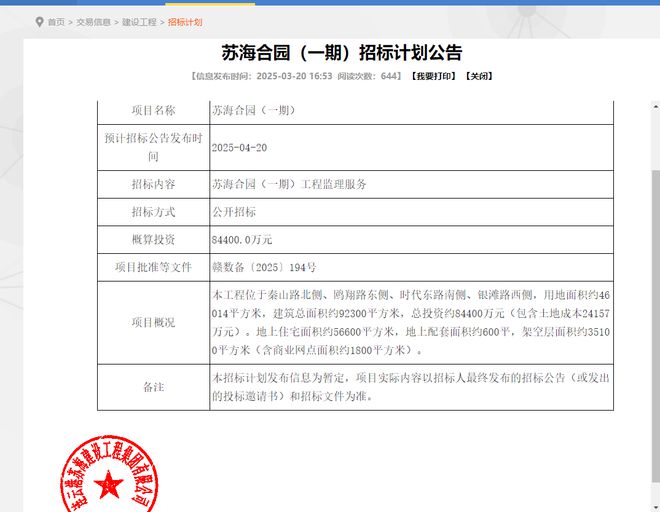Go to 首页 breadcrumb link

point(56,22)
